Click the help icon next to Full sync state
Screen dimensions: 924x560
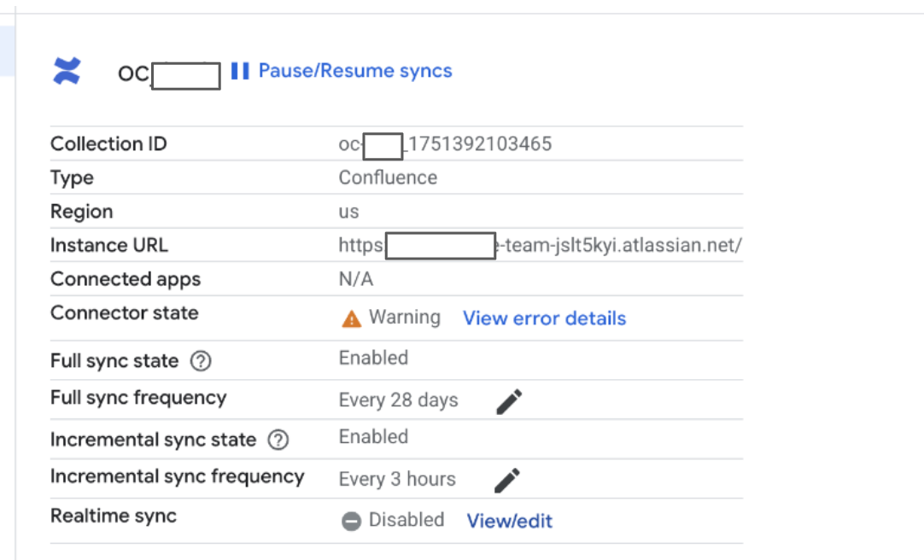tap(201, 360)
